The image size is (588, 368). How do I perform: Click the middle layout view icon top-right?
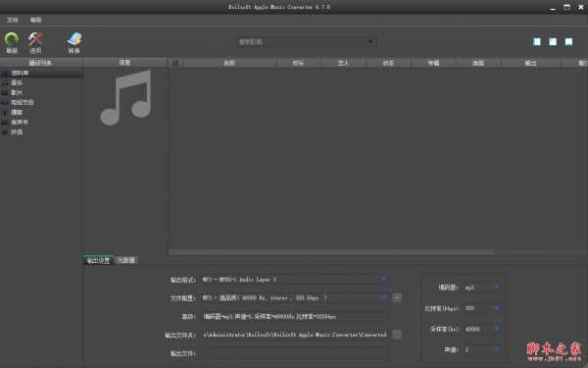553,41
